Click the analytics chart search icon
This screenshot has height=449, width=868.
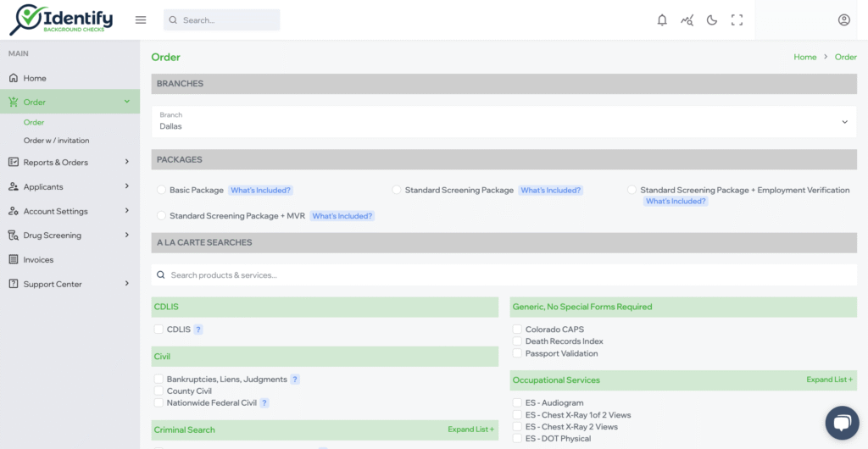pyautogui.click(x=687, y=20)
